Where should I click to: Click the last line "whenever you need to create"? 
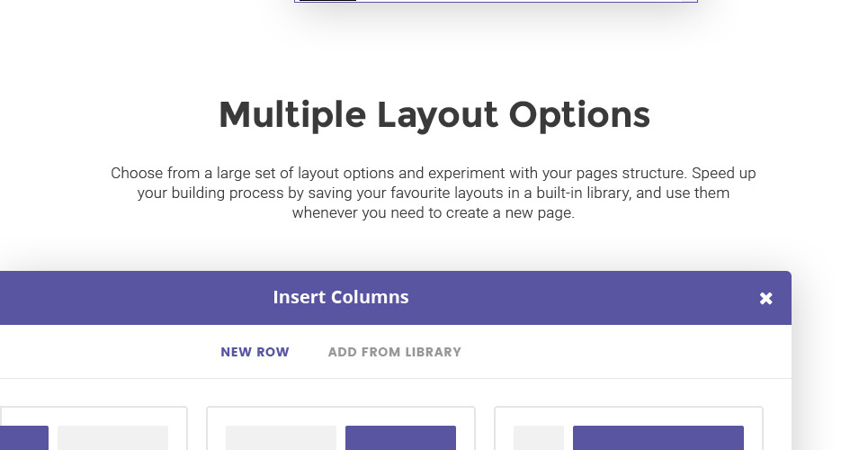(434, 213)
